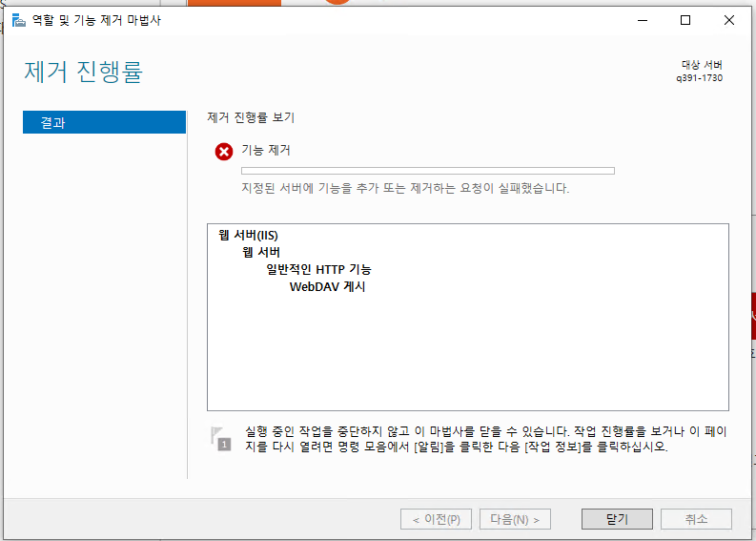Viewport: 756px width, 541px height.
Task: Click the 기능 제거 status label
Action: coord(266,150)
